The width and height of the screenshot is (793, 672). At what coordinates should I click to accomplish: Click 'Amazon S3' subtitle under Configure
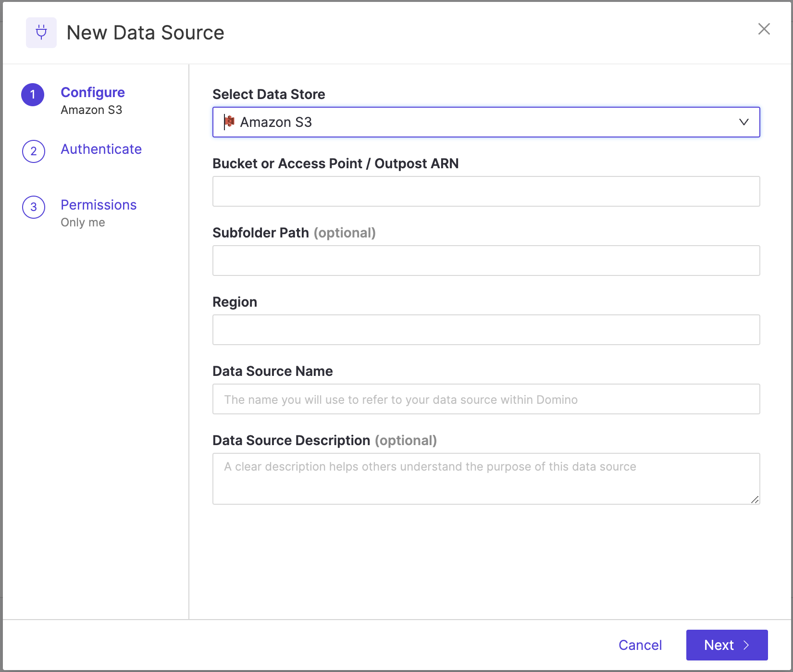(x=91, y=110)
